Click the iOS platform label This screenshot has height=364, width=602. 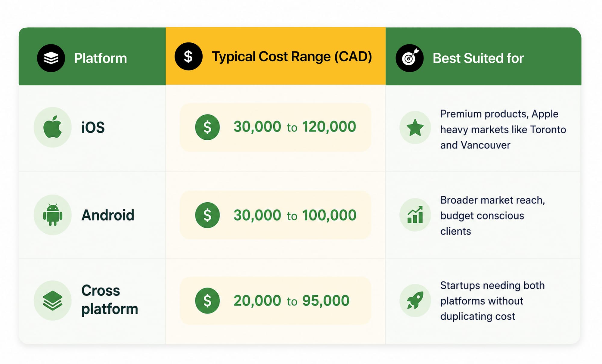(x=93, y=127)
